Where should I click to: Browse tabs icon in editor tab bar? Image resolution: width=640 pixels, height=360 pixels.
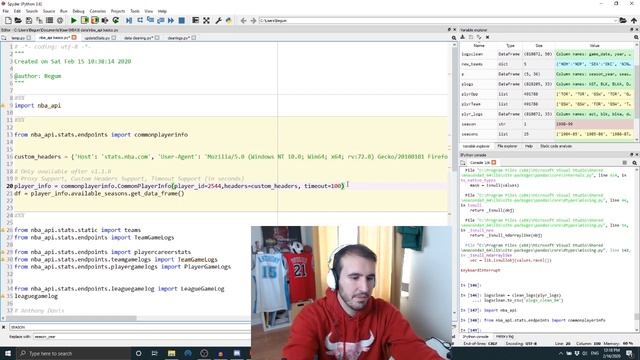(4, 38)
